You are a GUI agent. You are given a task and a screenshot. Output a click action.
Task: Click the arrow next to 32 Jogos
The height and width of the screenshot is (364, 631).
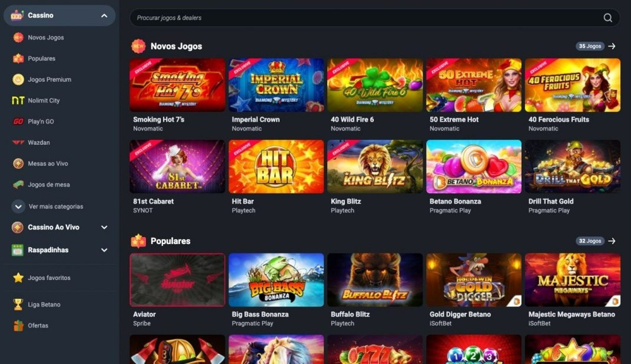click(612, 241)
